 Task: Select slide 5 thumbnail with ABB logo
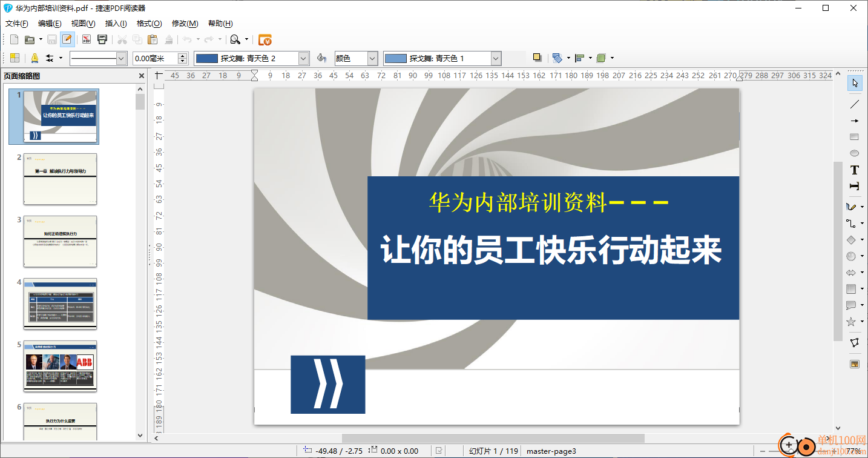tap(60, 366)
